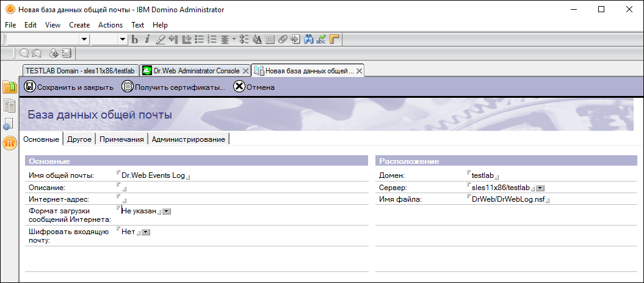The height and width of the screenshot is (283, 644).
Task: Close the Dr.Web Administrator Console tab
Action: point(245,71)
